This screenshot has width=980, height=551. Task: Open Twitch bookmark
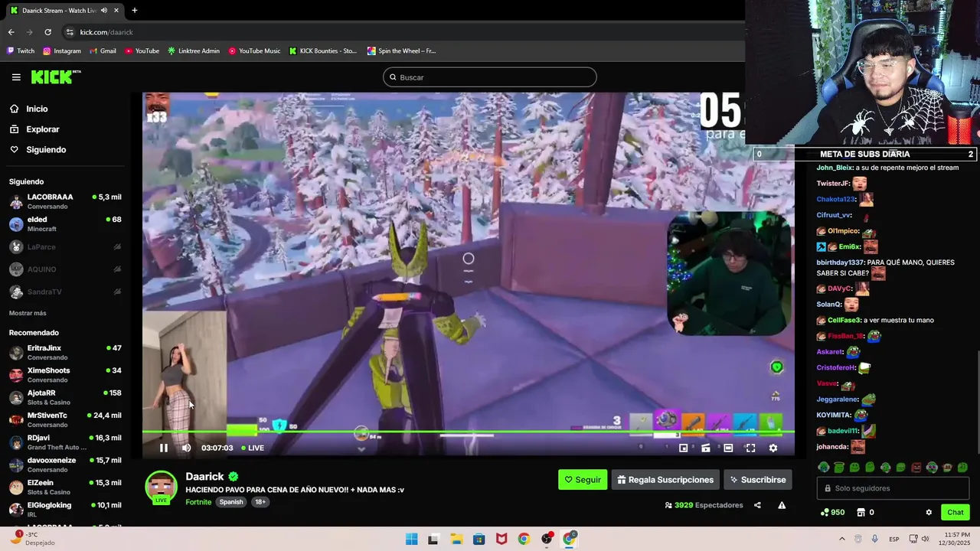[x=21, y=51]
